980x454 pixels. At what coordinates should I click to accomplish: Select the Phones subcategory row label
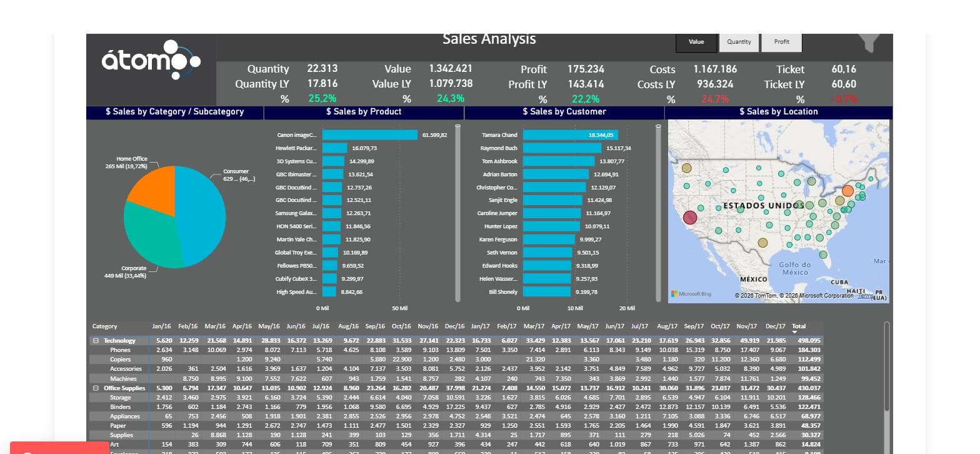pos(120,350)
